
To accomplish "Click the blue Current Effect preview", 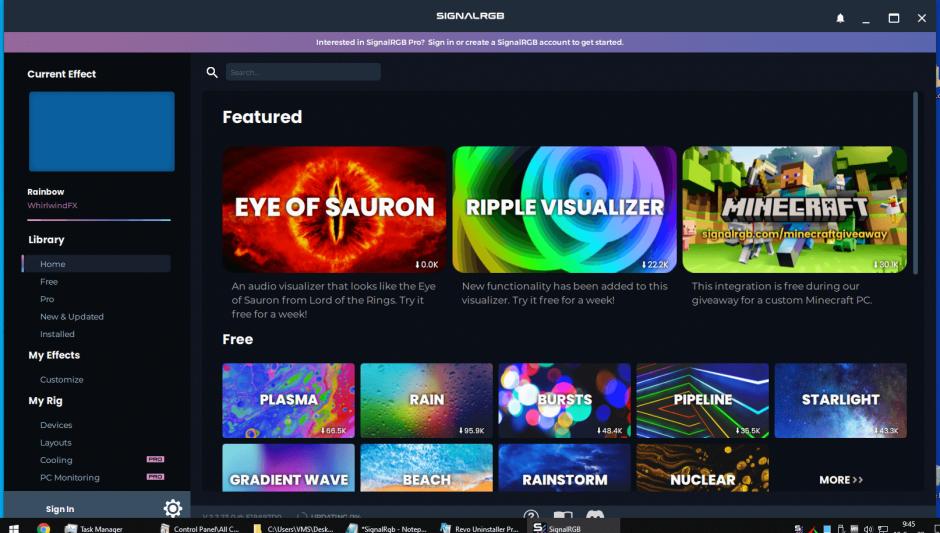I will (101, 131).
